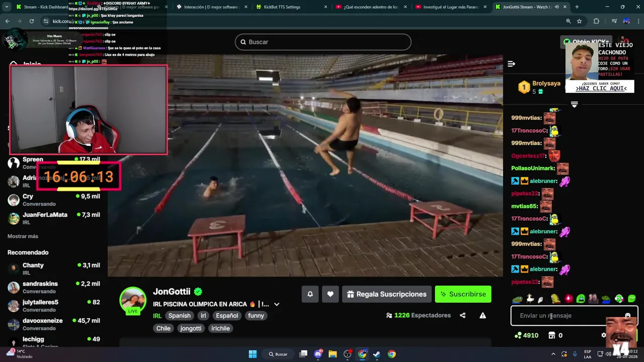Click the 1226 Espectadores viewer count
The width and height of the screenshot is (644, 362).
(x=418, y=316)
